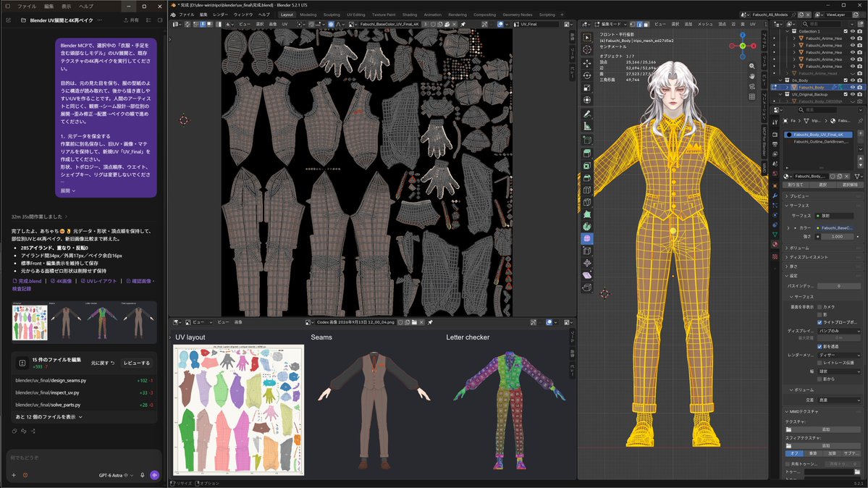Click the blue Z axis on navigation gizmo
The image size is (868, 488).
point(742,35)
